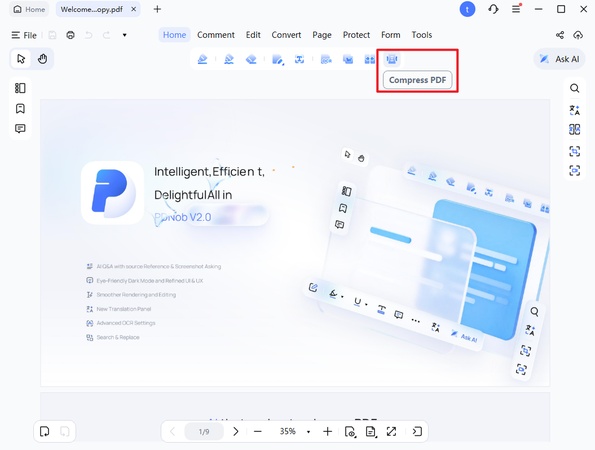Switch to the Protect tab
The width and height of the screenshot is (595, 450).
(356, 35)
